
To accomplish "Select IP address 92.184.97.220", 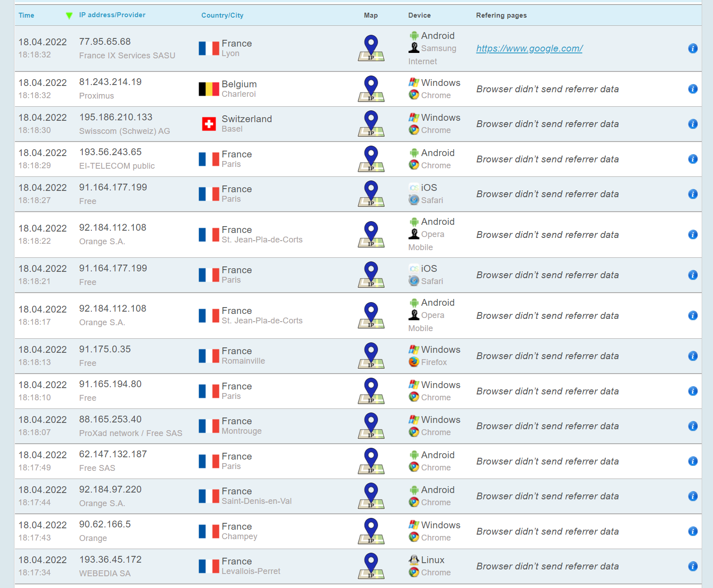I will tap(110, 489).
